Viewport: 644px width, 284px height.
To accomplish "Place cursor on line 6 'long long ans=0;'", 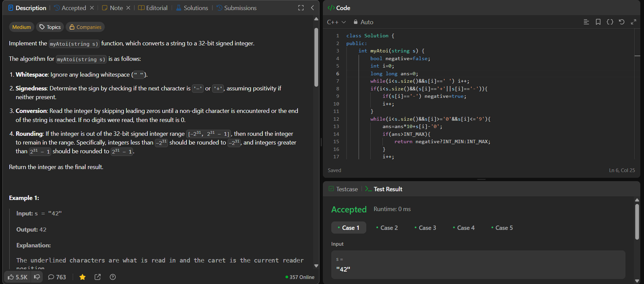I will 394,73.
